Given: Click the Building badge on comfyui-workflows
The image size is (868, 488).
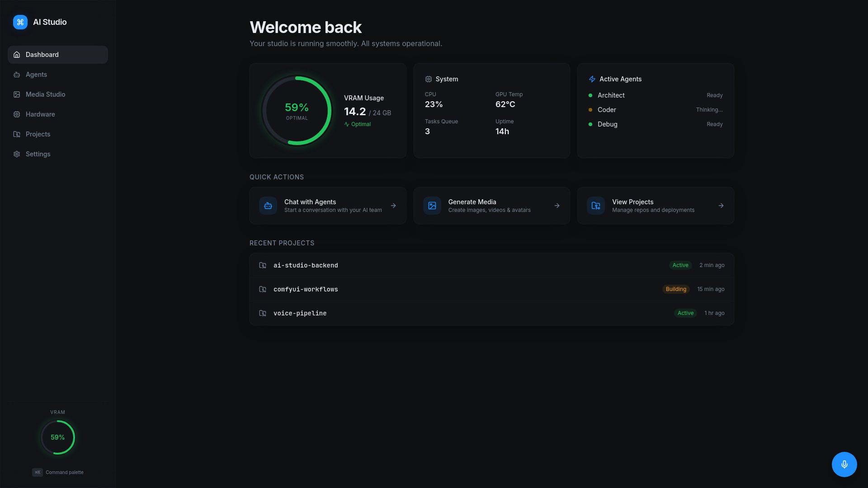Looking at the screenshot, I should click(676, 289).
